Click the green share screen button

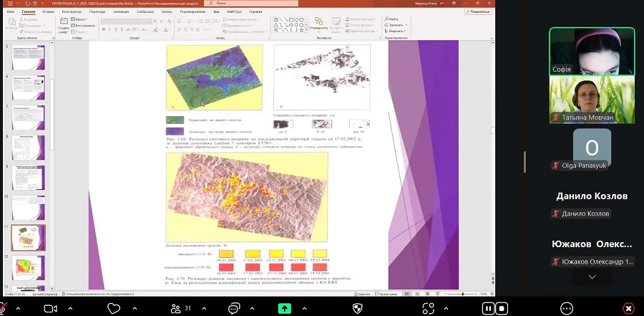[285, 308]
